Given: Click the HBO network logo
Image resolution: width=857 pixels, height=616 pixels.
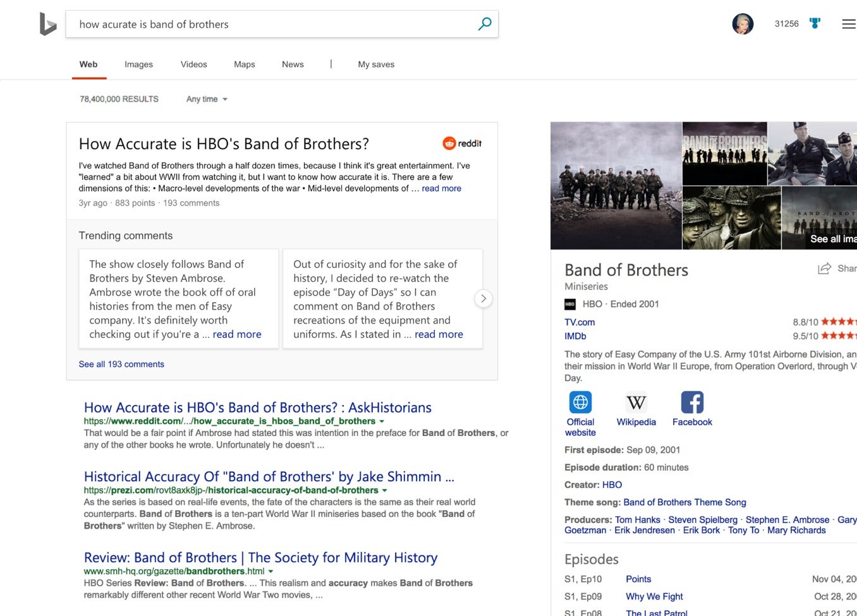Looking at the screenshot, I should pyautogui.click(x=570, y=305).
